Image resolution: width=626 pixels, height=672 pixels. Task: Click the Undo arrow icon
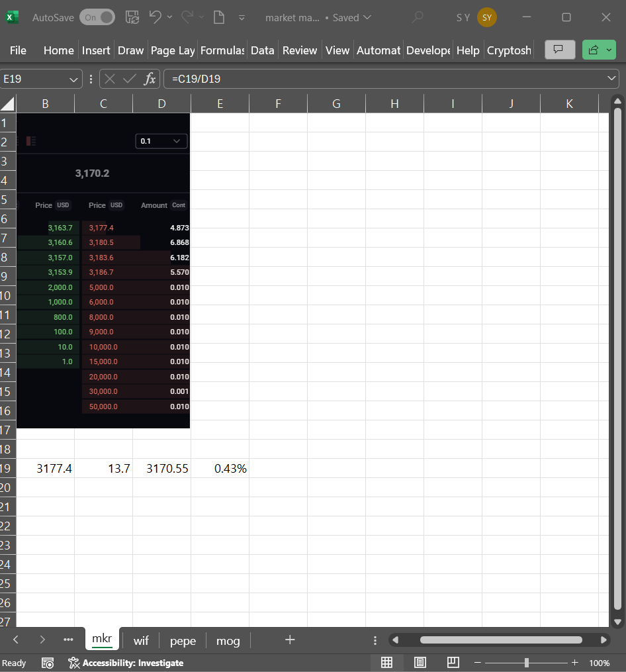click(x=155, y=17)
